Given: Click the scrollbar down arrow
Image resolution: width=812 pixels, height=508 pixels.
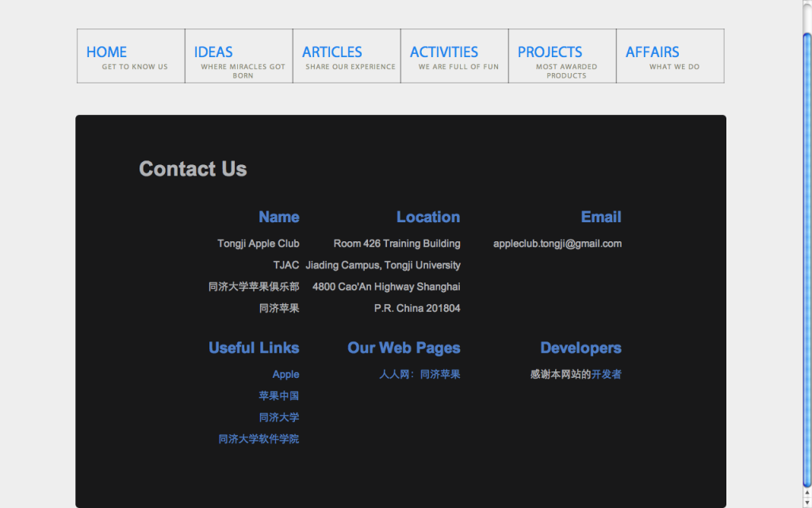Looking at the screenshot, I should [806, 502].
